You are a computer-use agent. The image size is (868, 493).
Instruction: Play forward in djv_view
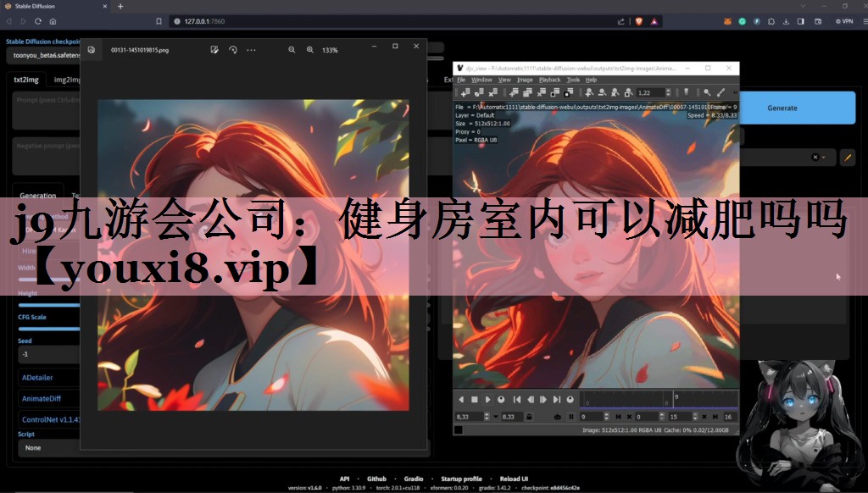click(x=487, y=400)
